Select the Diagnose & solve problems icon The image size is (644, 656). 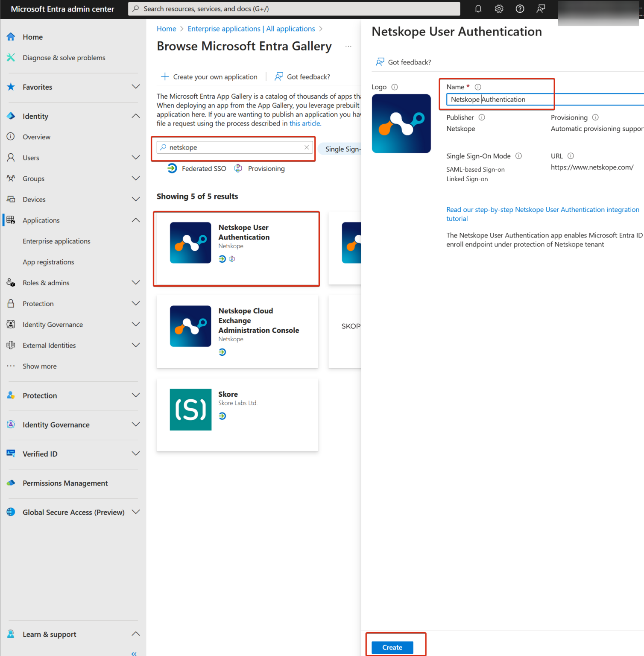coord(11,57)
